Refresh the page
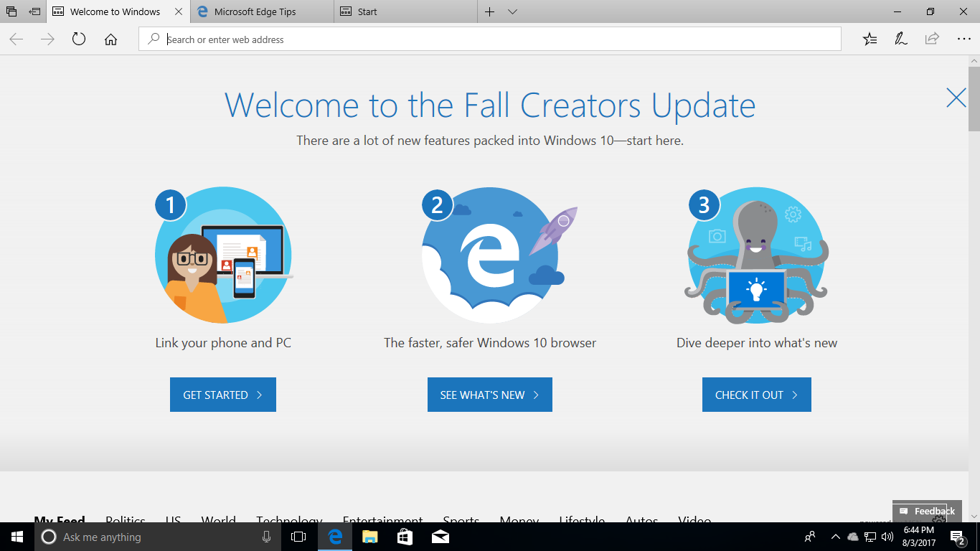Screen dimensions: 980x551 pos(79,39)
